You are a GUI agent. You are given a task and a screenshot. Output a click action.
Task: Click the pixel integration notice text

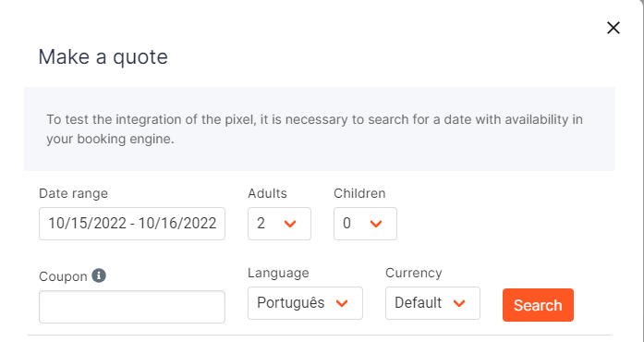click(x=314, y=129)
